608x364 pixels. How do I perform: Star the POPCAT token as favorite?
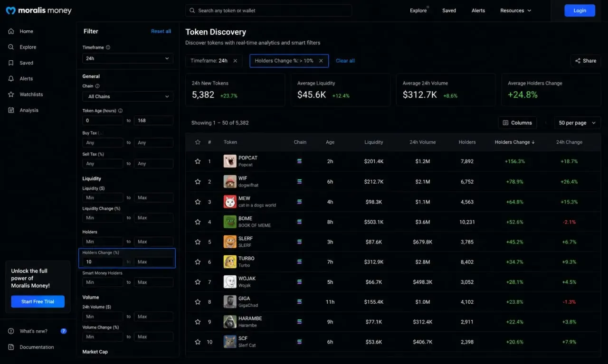click(x=198, y=161)
